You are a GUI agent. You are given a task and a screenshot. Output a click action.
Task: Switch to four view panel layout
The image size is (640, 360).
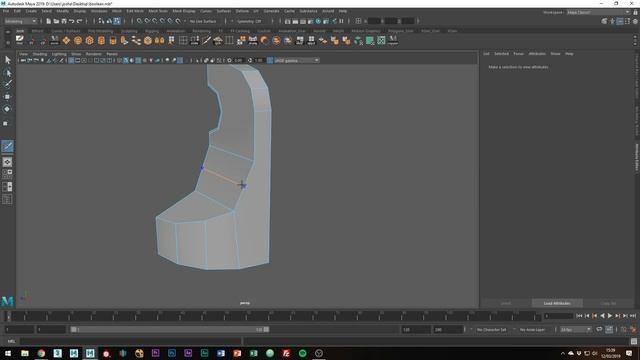(x=7, y=174)
